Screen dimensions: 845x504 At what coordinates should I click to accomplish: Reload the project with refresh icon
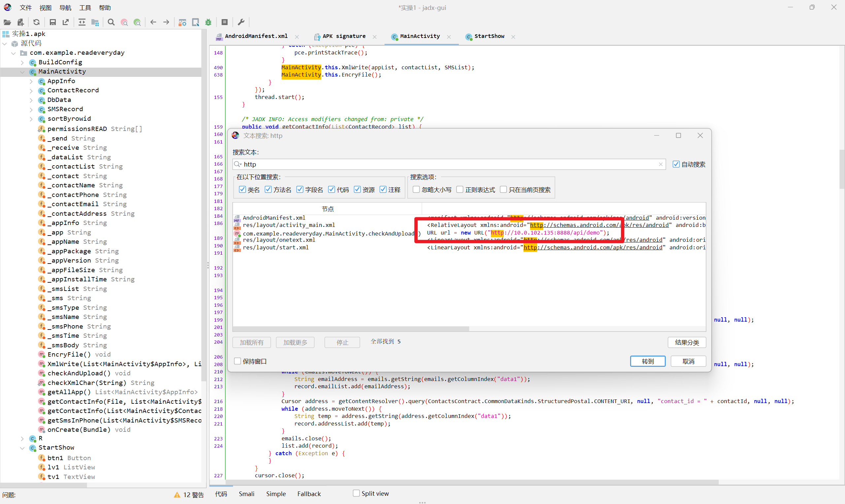[x=36, y=22]
